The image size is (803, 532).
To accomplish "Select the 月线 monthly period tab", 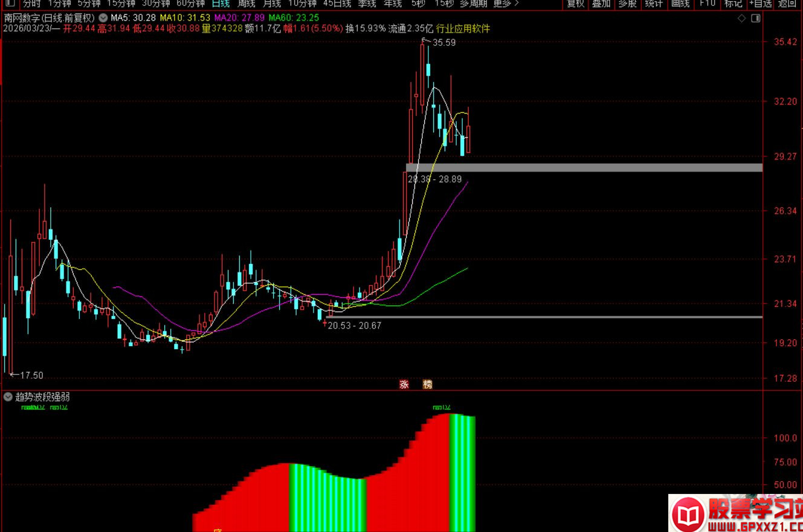I will click(x=272, y=4).
